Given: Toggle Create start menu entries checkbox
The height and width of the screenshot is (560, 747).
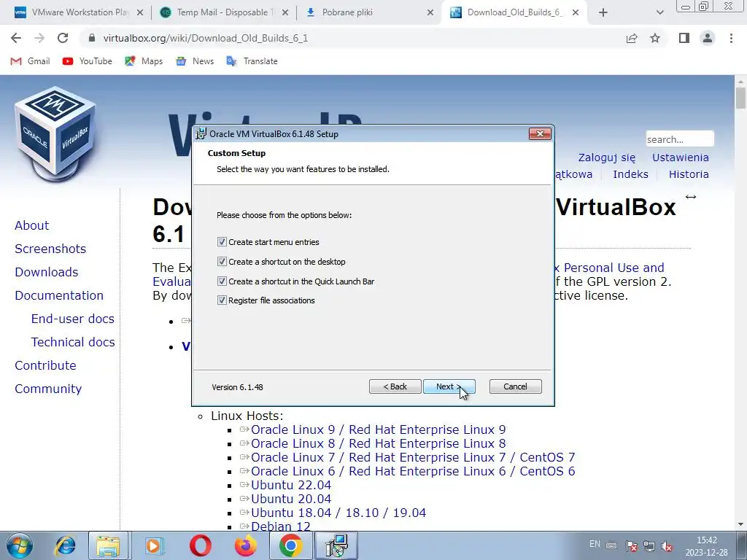Looking at the screenshot, I should (222, 242).
